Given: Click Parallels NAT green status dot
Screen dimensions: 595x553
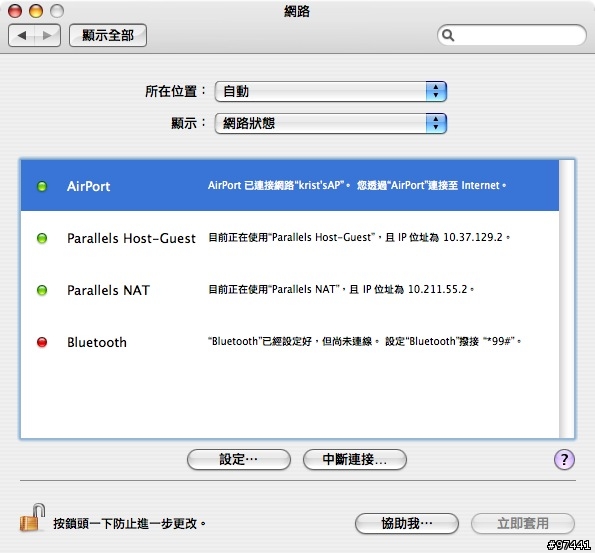Looking at the screenshot, I should [x=42, y=290].
